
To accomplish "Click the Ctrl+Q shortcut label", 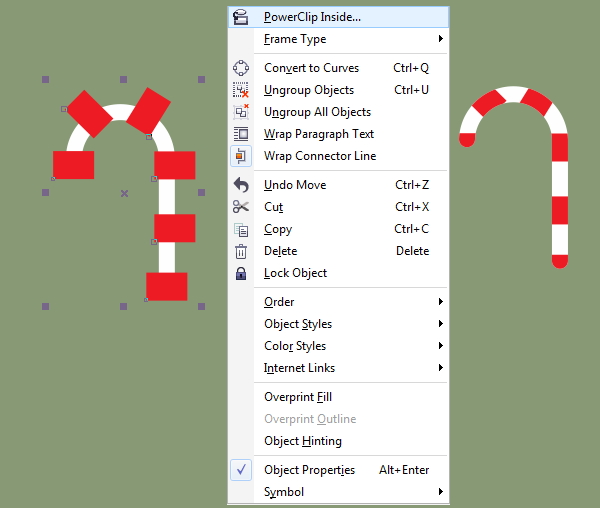I will point(411,68).
